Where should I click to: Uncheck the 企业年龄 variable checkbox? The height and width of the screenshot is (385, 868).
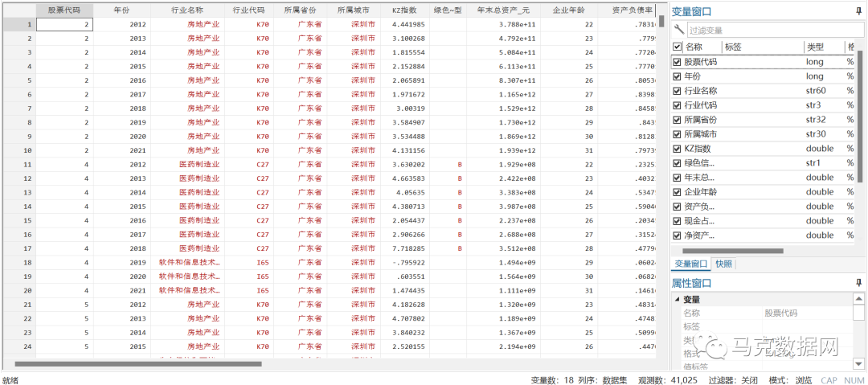pyautogui.click(x=677, y=192)
